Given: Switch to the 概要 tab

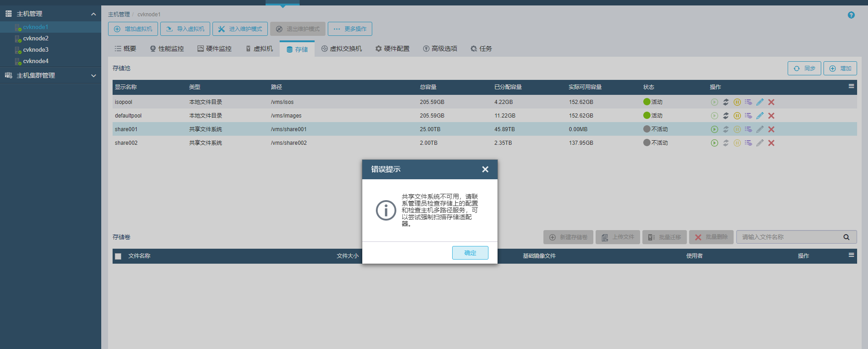Looking at the screenshot, I should 125,49.
